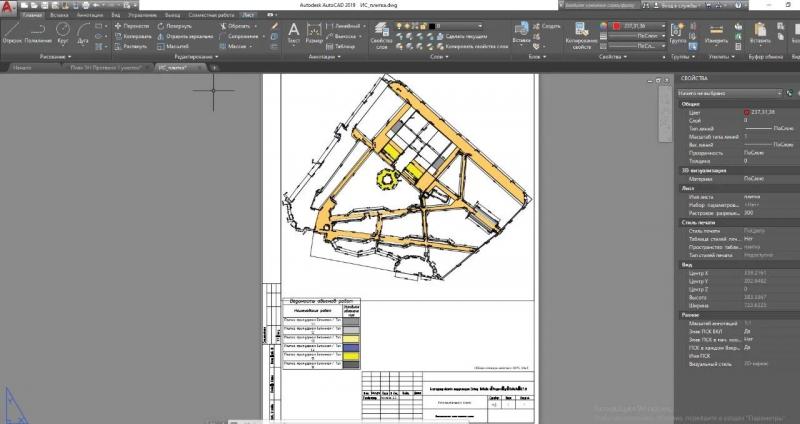Click the Повернуть rotate button
This screenshot has height=424, width=800.
[174, 26]
